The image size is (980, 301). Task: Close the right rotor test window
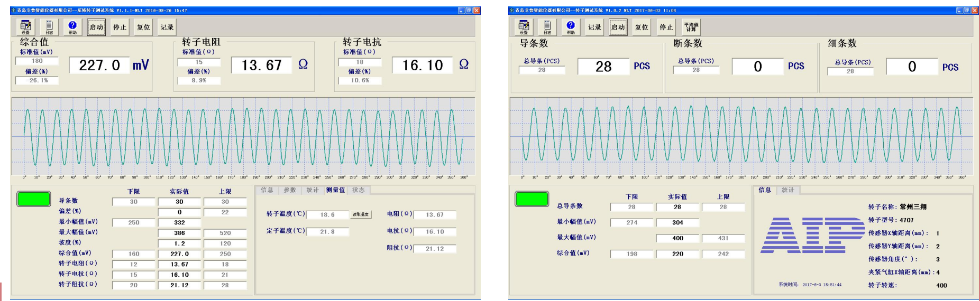click(975, 10)
